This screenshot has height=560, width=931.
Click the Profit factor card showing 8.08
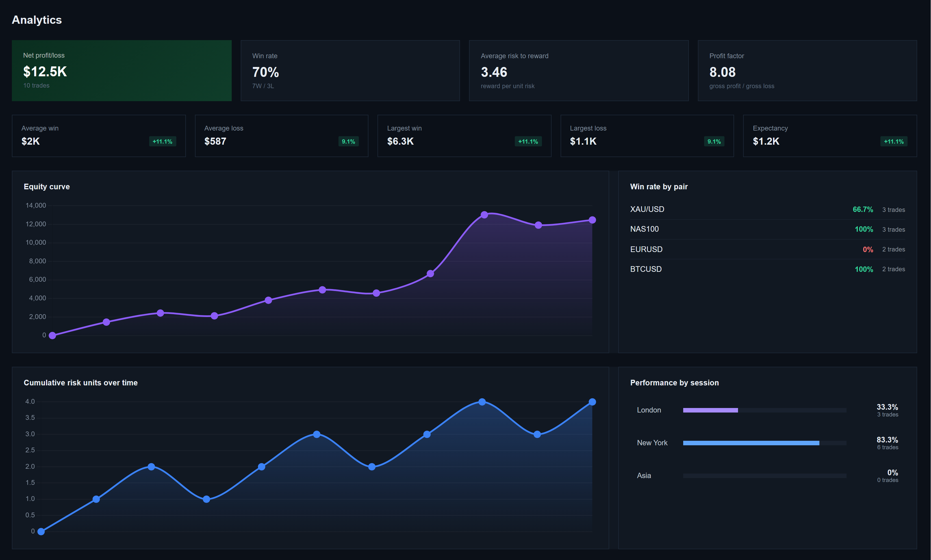click(807, 70)
